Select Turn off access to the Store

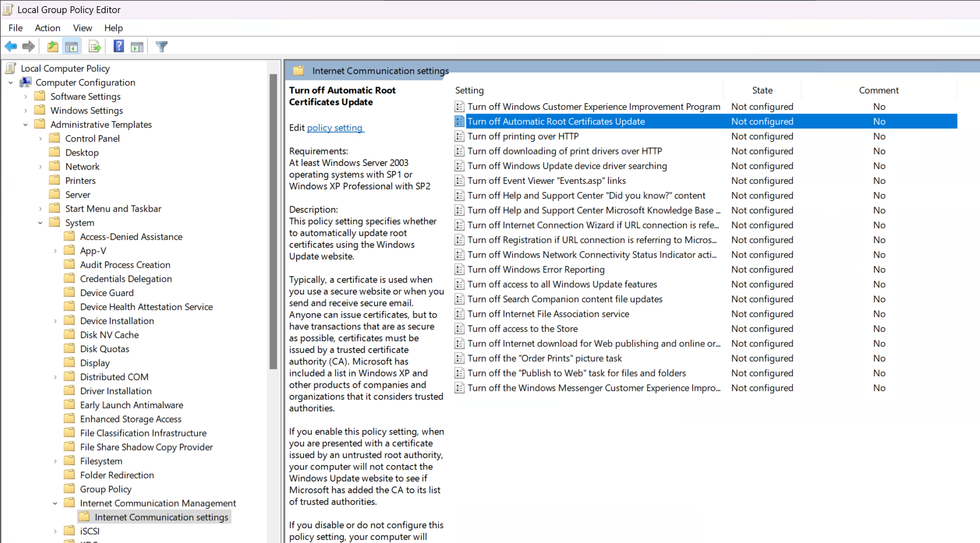point(523,329)
